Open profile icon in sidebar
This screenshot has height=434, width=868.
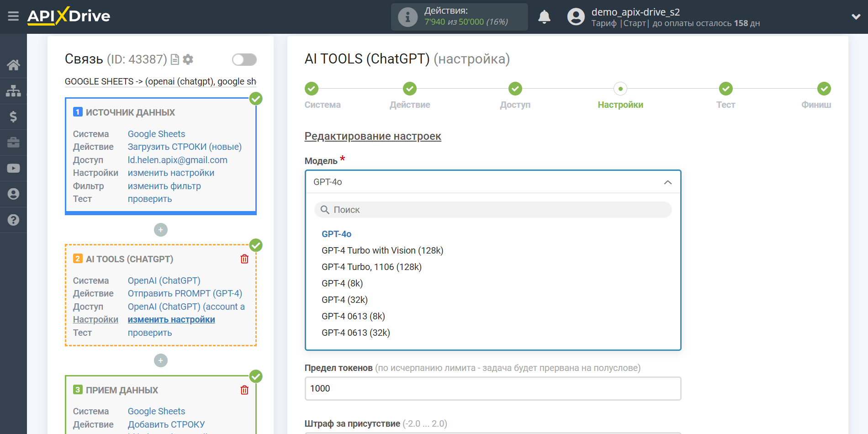13,194
